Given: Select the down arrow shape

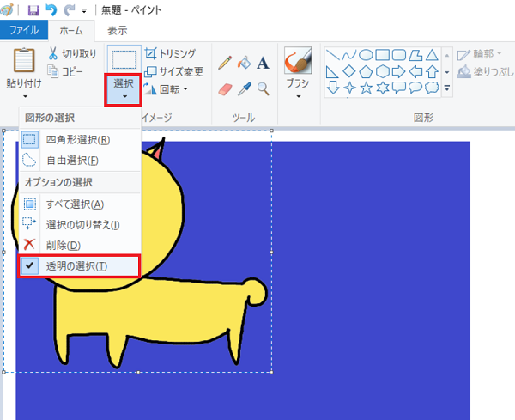Looking at the screenshot, I should pos(333,88).
